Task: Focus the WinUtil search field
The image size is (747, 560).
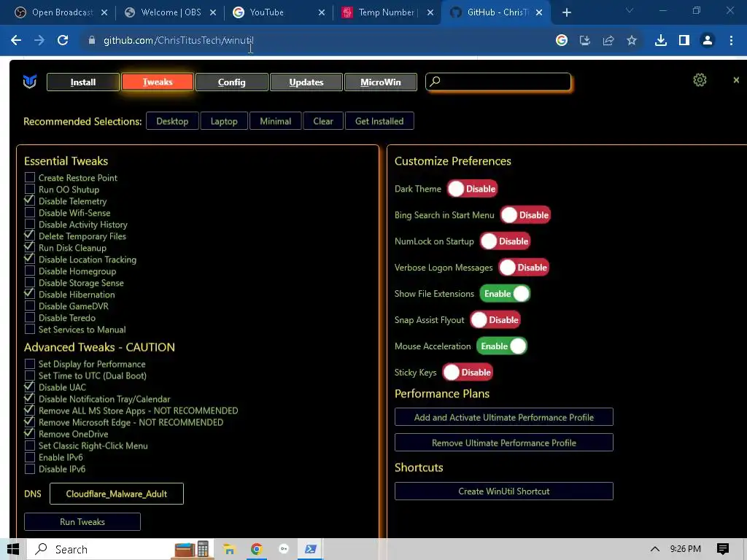Action: (x=498, y=82)
